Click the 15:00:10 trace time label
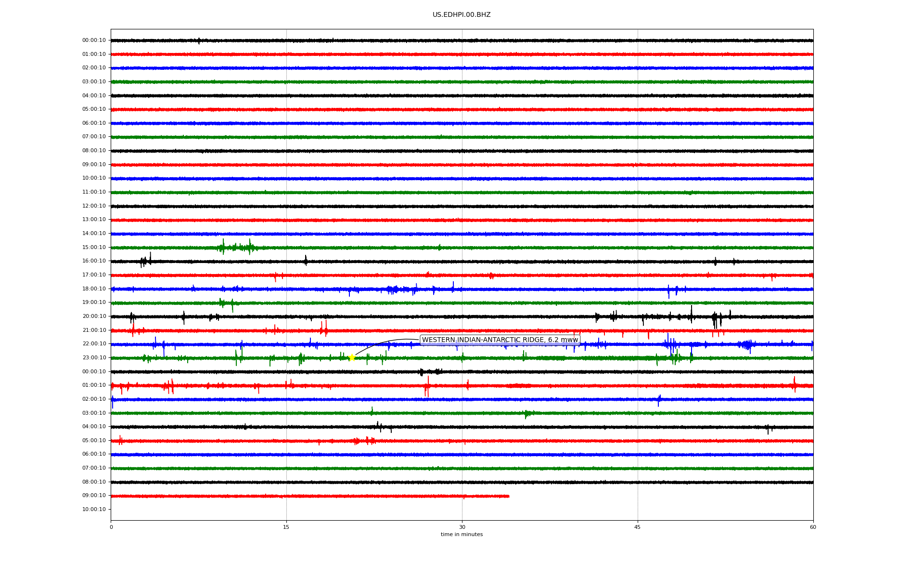Viewport: 924px width, 578px height. tap(94, 248)
